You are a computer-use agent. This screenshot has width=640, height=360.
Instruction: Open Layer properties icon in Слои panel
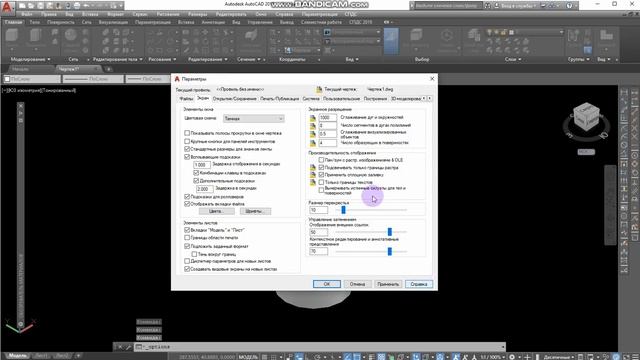click(474, 36)
